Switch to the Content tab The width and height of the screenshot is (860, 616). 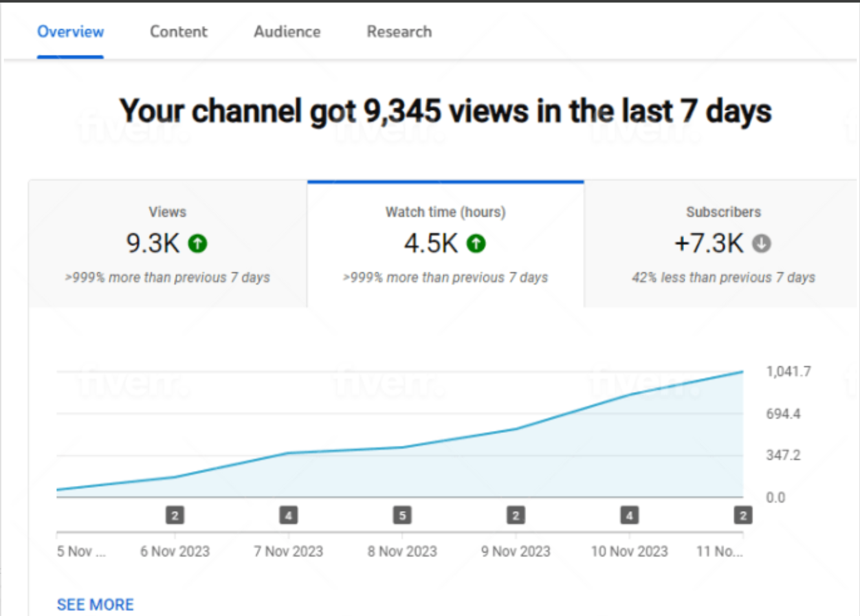coord(179,32)
